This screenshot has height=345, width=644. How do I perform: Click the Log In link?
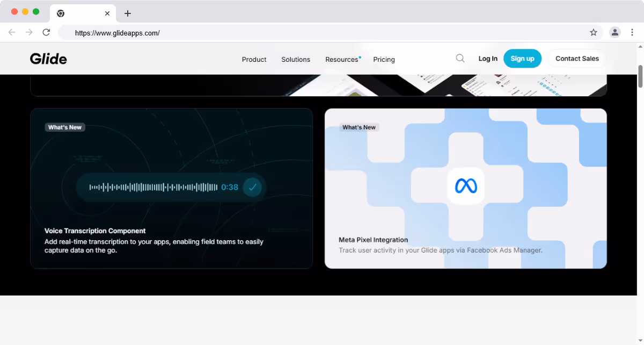click(488, 59)
